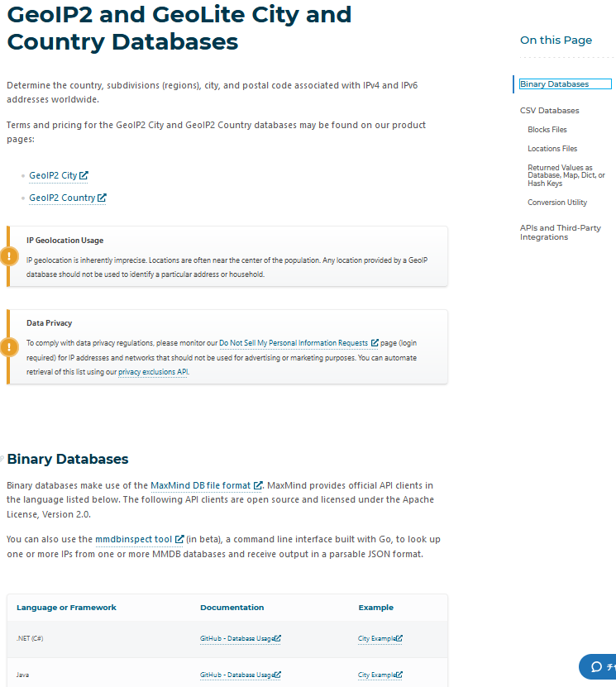Image resolution: width=616 pixels, height=687 pixels.
Task: Jump to CSV Databases in sidebar
Action: click(549, 111)
